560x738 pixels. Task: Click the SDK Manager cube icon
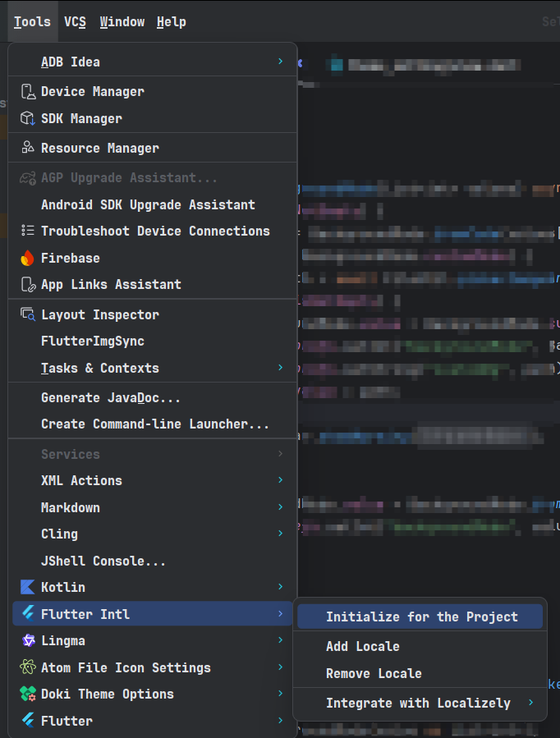point(28,119)
